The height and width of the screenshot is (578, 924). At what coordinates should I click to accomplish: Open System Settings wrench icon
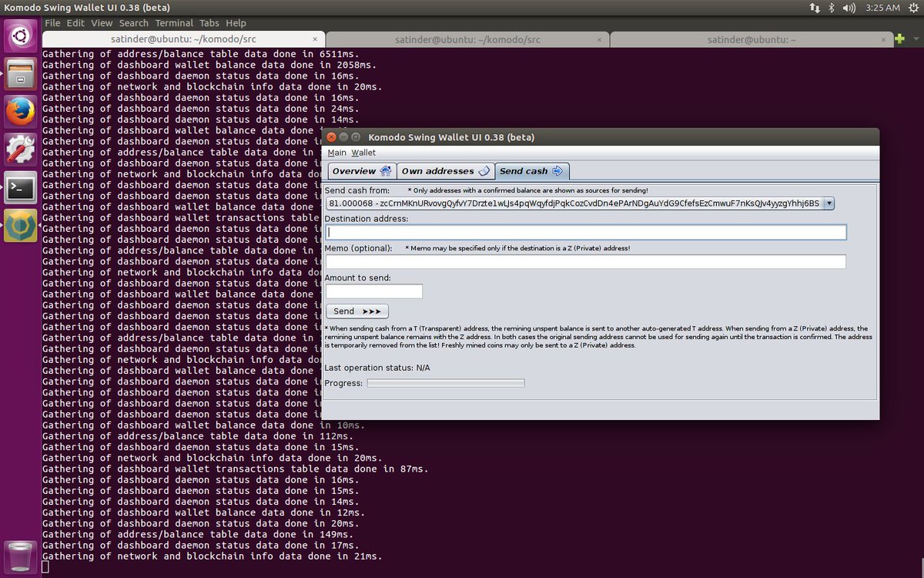point(21,149)
